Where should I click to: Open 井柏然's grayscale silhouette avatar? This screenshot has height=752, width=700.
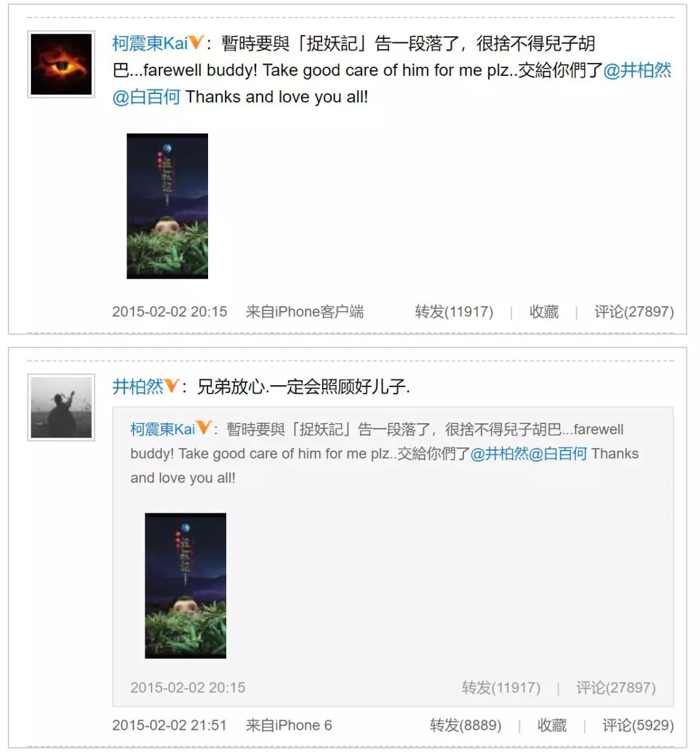pos(62,408)
